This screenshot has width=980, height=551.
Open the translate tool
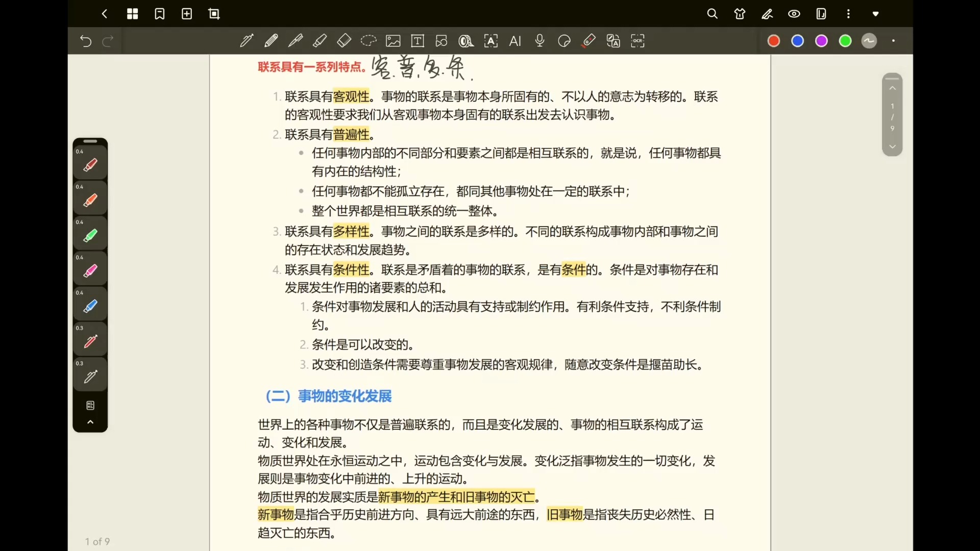613,41
